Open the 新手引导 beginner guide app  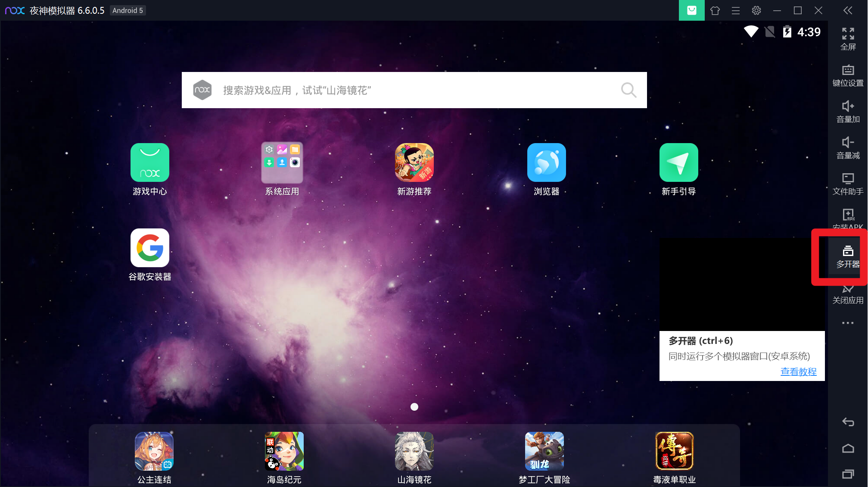(678, 162)
